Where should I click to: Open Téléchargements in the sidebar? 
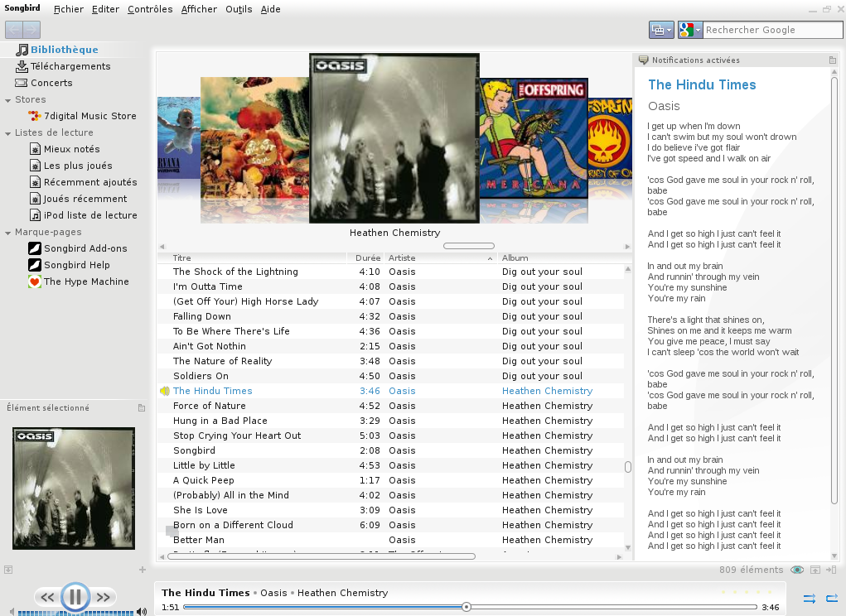point(70,66)
